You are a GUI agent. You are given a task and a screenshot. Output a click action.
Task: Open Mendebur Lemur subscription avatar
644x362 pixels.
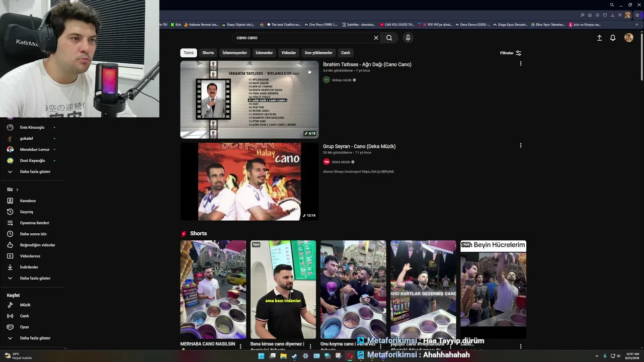(x=10, y=149)
